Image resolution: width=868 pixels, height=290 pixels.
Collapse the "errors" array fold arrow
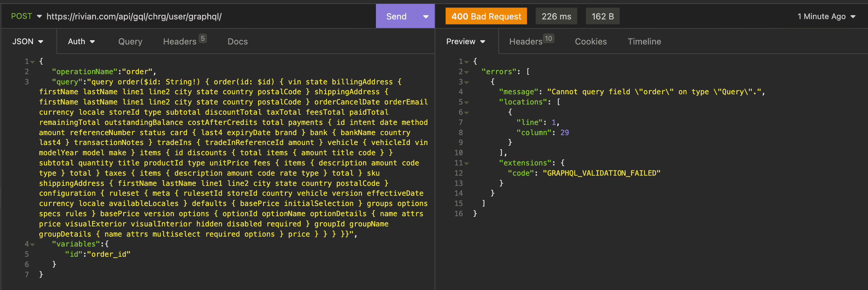[467, 72]
